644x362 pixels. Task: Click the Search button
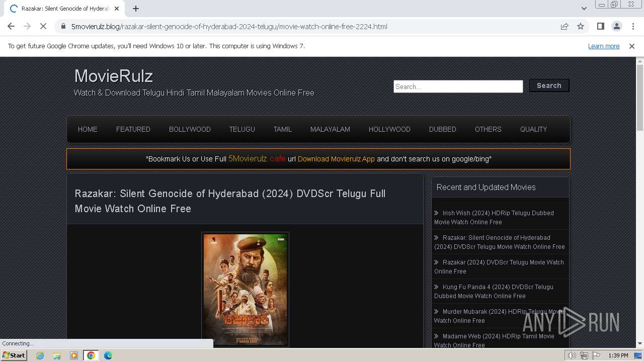click(549, 85)
